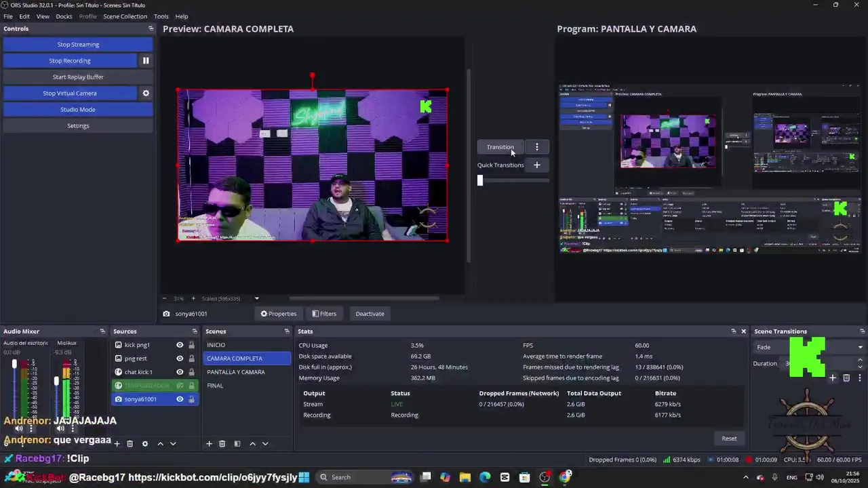The image size is (868, 488).
Task: Click the Stop Streaming button
Action: click(78, 44)
